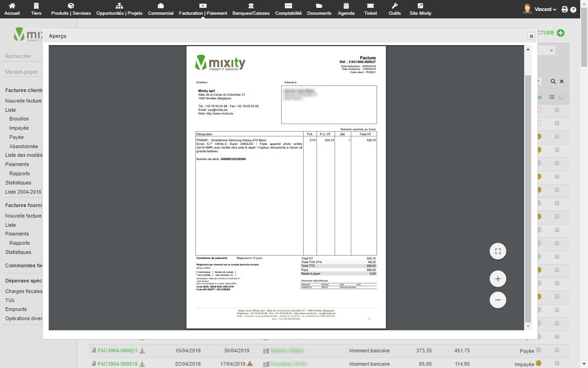Clear list filters with the X icon

(x=561, y=81)
